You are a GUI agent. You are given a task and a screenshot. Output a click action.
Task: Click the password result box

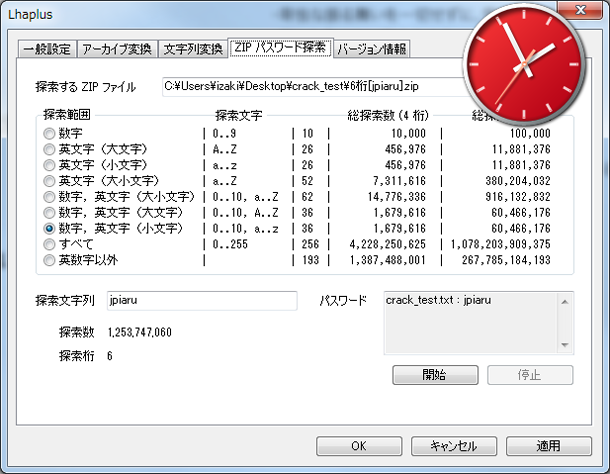[471, 323]
